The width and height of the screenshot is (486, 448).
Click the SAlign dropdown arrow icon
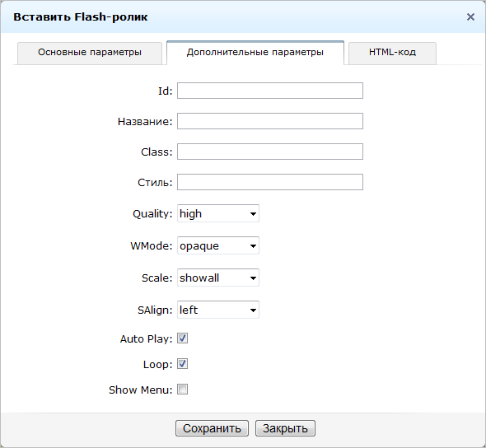pyautogui.click(x=253, y=310)
